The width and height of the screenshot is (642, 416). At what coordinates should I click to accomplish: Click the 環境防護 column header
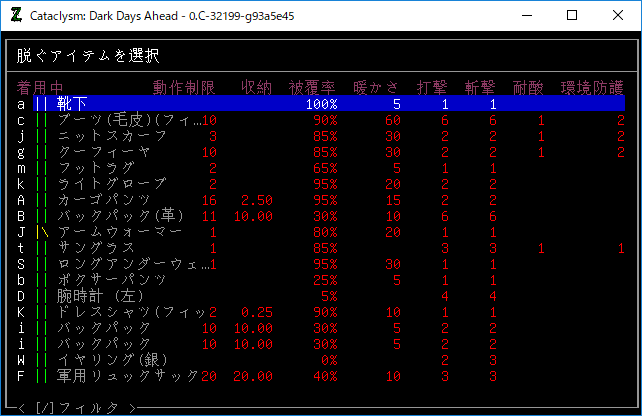pos(592,88)
